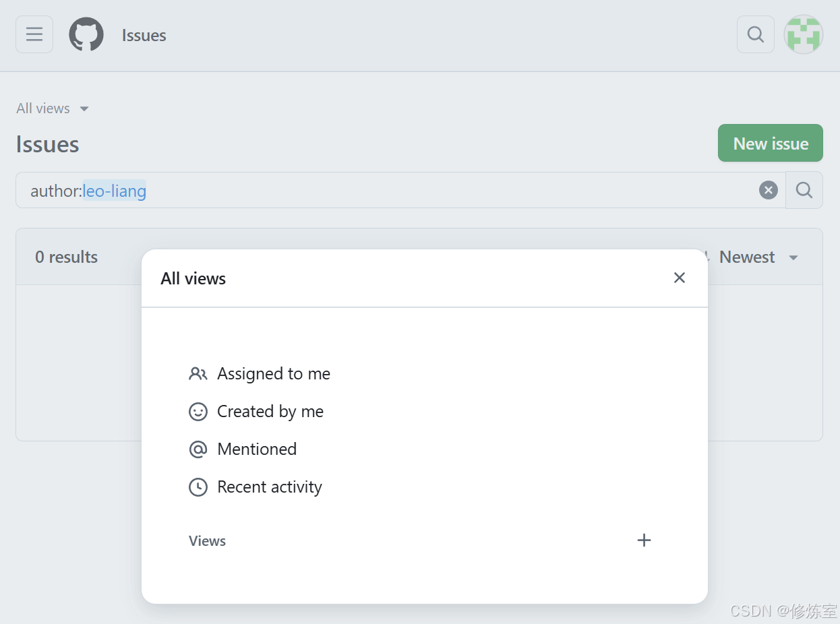Screen dimensions: 840x624
Task: Clear the issue search filter
Action: point(769,191)
